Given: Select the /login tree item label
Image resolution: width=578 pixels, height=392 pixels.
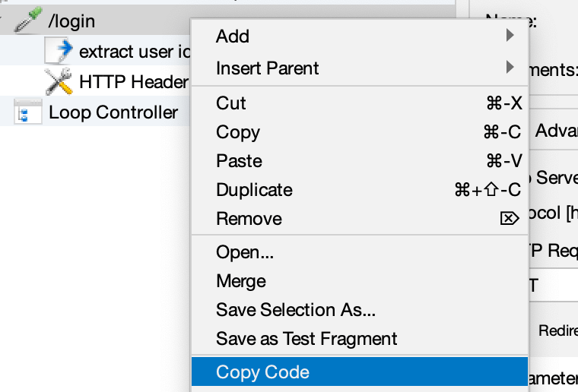Looking at the screenshot, I should [x=71, y=22].
